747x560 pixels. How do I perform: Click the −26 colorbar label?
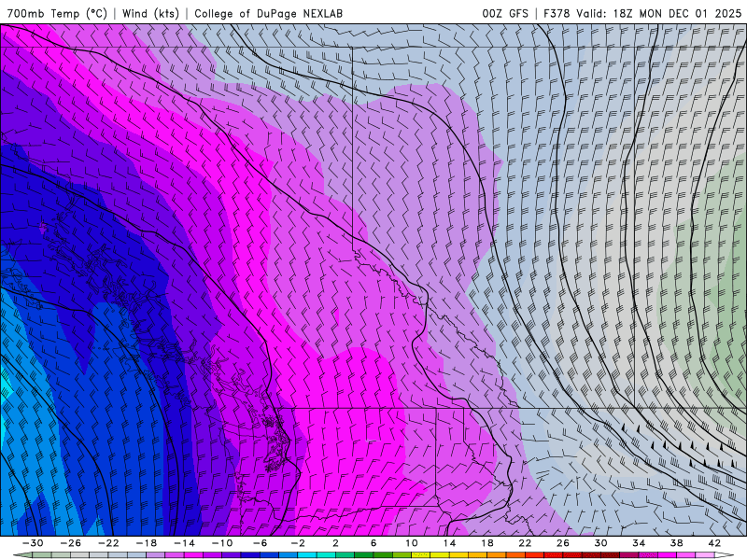71,543
